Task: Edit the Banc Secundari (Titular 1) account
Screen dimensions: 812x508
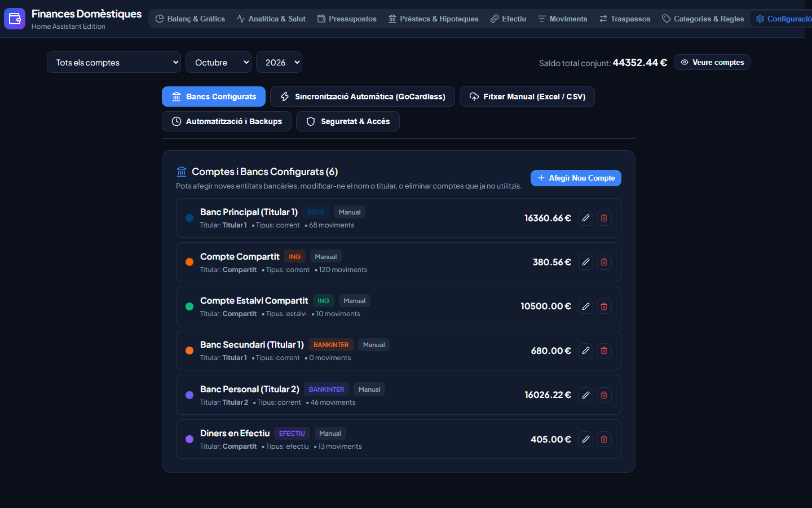Action: pos(586,351)
